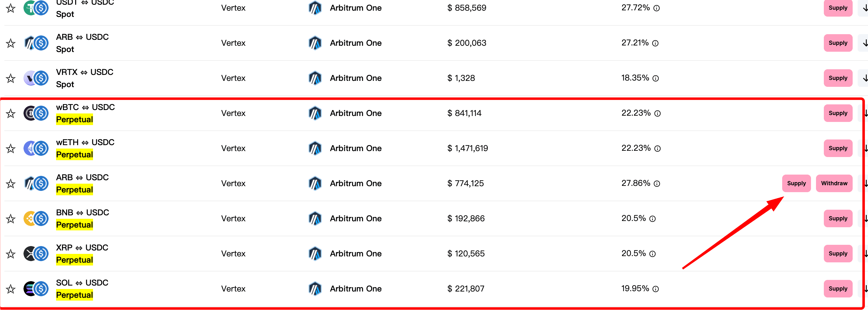Supply to ARB USDC Perpetual pool
Screen dimensions: 868x310
(x=796, y=183)
